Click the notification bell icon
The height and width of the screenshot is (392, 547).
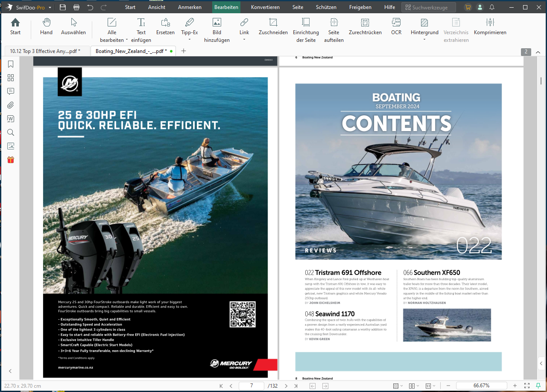[492, 7]
